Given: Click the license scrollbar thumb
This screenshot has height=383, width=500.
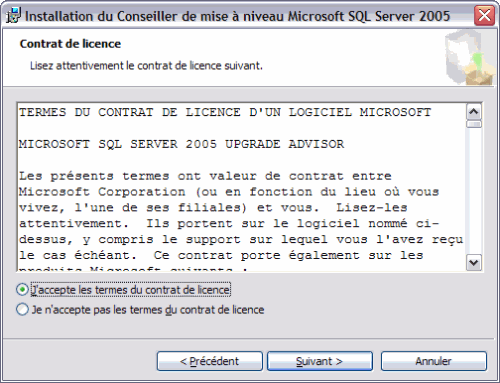Looking at the screenshot, I should (x=474, y=124).
